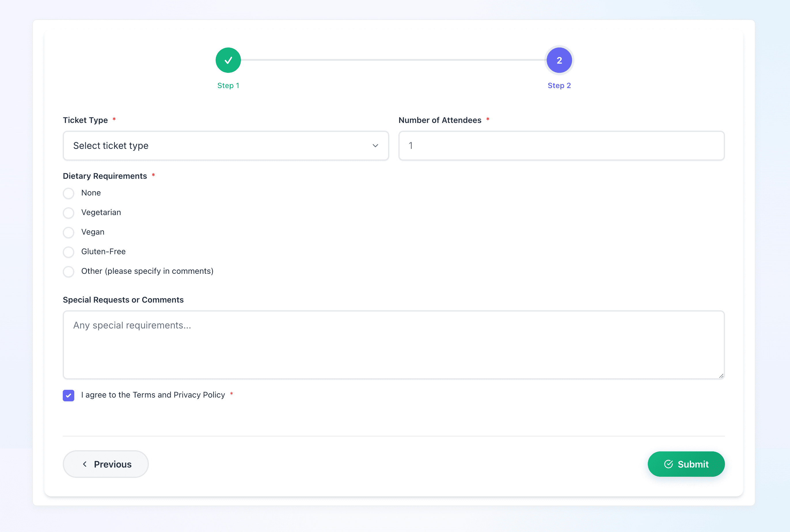Click the check-circle icon on Submit
The height and width of the screenshot is (532, 790).
click(x=668, y=464)
